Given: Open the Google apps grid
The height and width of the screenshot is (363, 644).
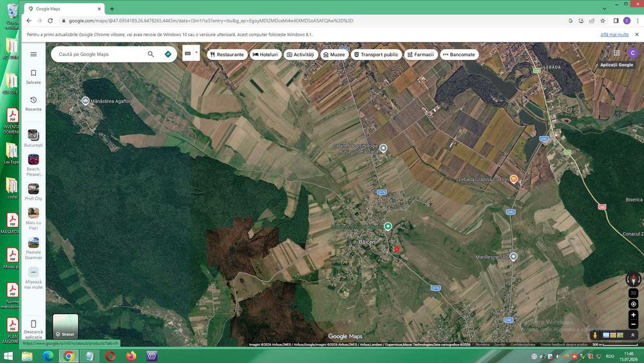Looking at the screenshot, I should click(616, 53).
